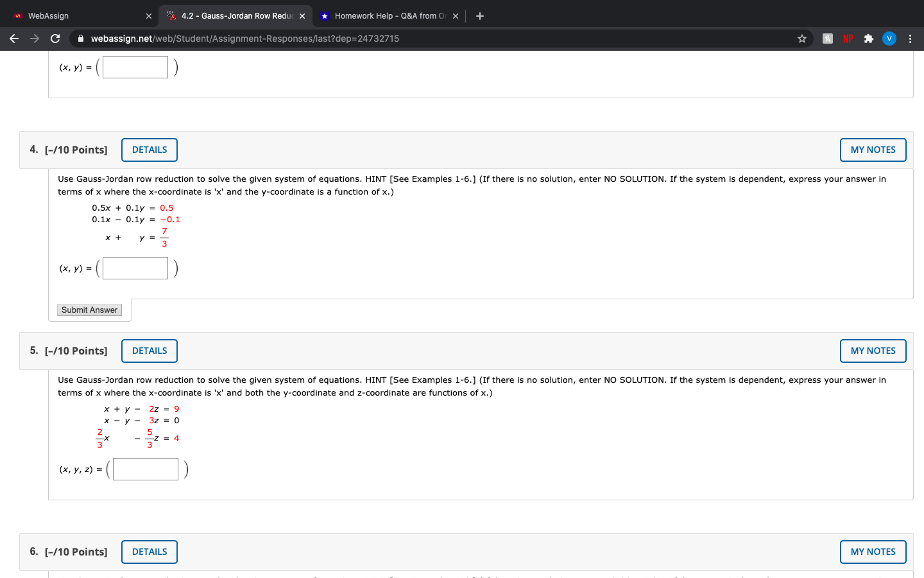Viewport: 924px width, 578px height.
Task: Click the red 4 in question 5
Action: (176, 439)
